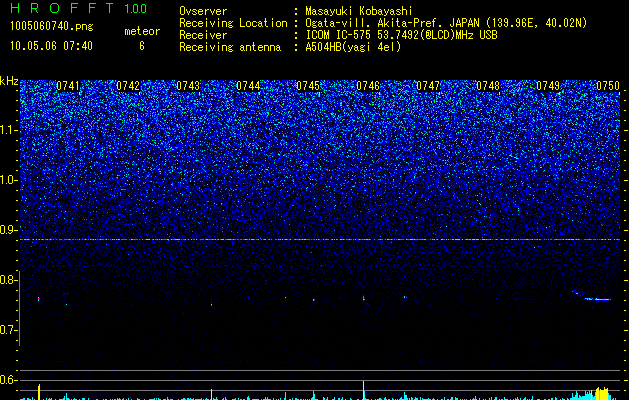Select the ICOM IC-575 53.7492 MHz USB text
The width and height of the screenshot is (629, 400).
click(401, 35)
